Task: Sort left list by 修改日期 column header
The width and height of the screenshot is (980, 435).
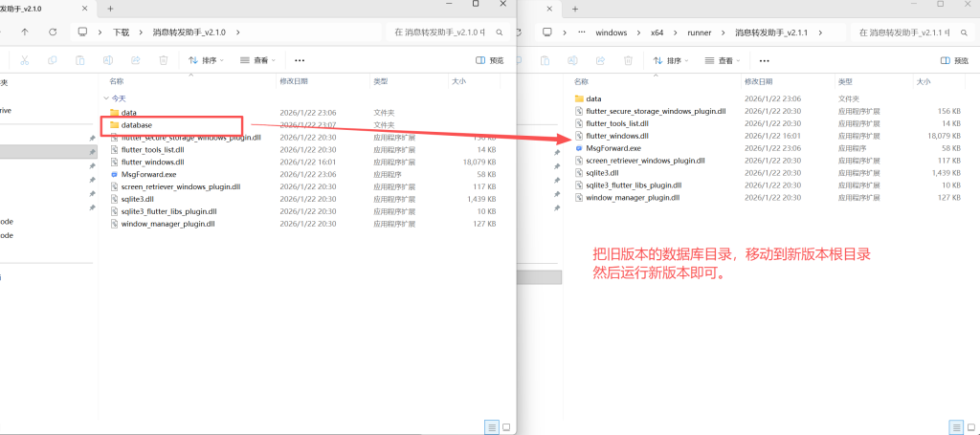Action: pos(293,81)
